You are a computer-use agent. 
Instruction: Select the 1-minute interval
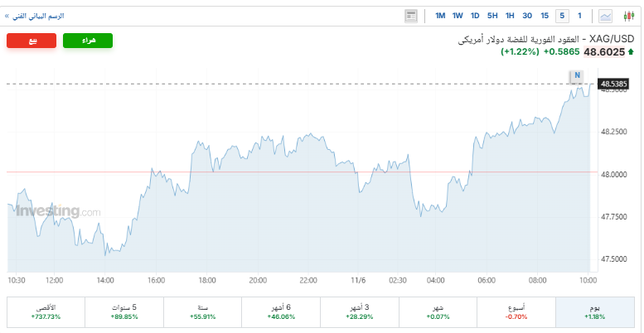tap(579, 16)
